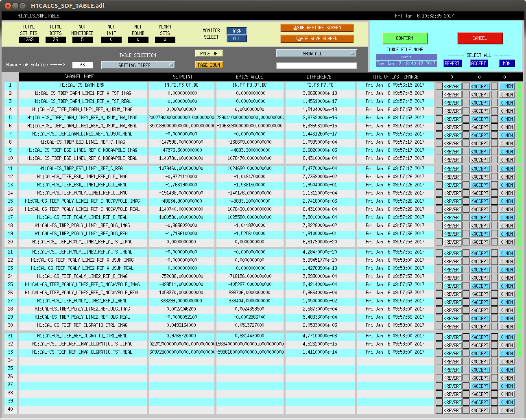
Task: Click the <ACCEPT button in row 25
Action: pyautogui.click(x=480, y=286)
